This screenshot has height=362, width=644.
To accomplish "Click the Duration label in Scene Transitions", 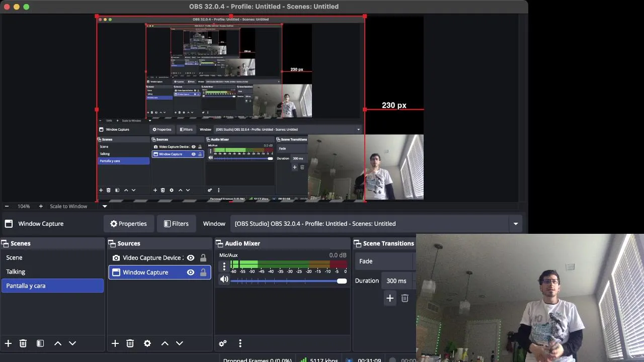I will [x=367, y=281].
